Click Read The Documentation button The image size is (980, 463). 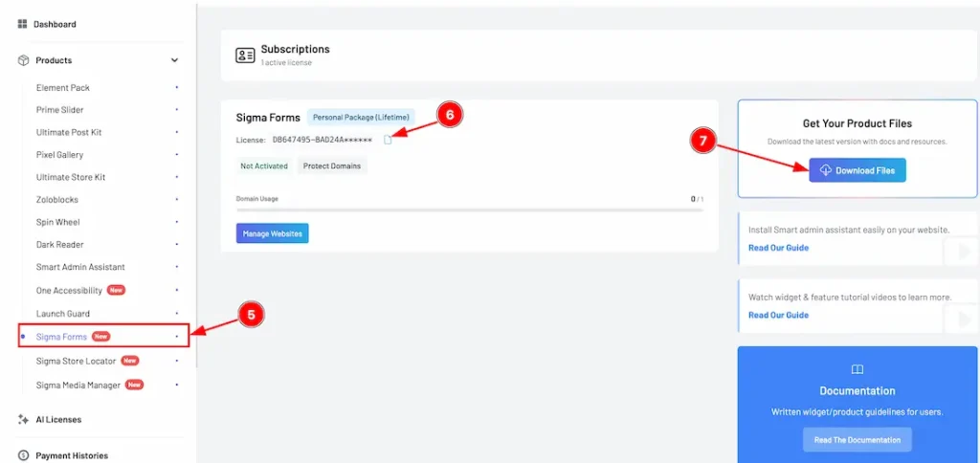[857, 440]
